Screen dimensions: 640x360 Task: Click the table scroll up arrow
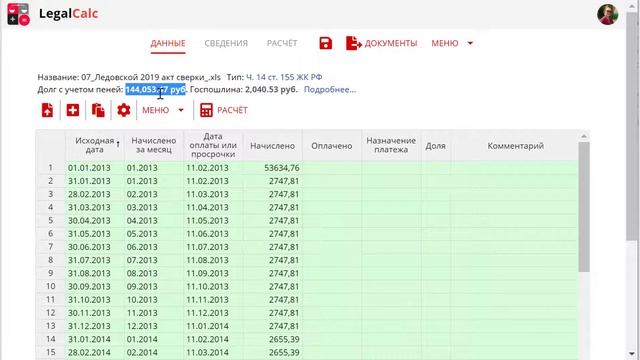tap(584, 136)
